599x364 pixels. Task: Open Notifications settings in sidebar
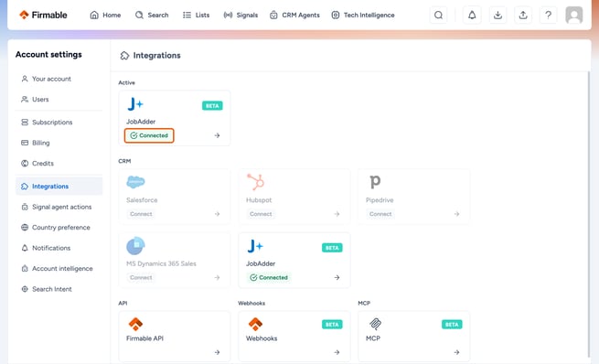59,248
